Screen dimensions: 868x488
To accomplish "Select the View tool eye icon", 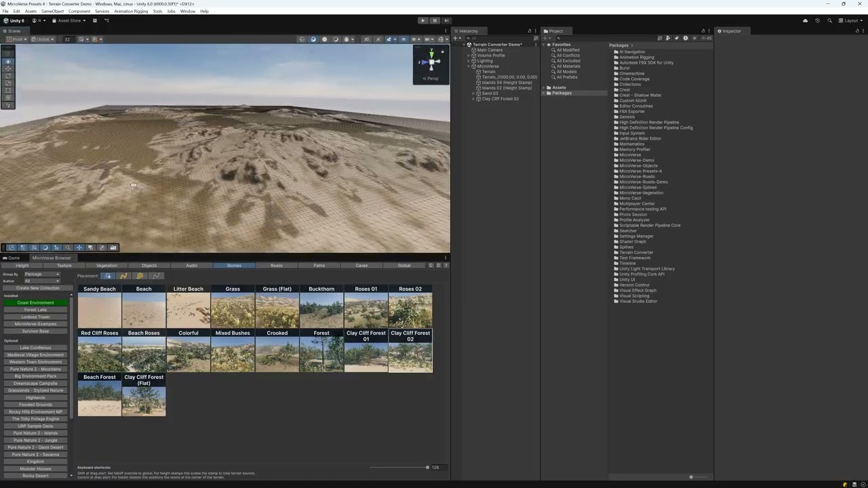I will pos(8,61).
